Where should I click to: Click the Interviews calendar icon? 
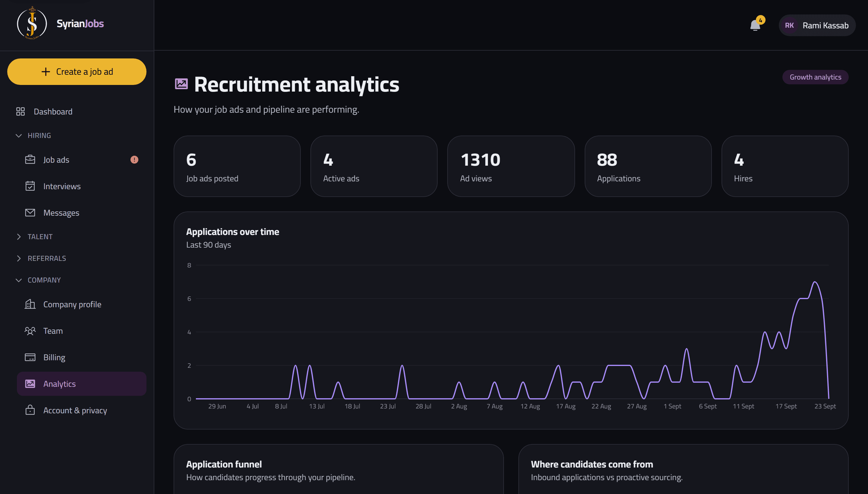point(30,186)
